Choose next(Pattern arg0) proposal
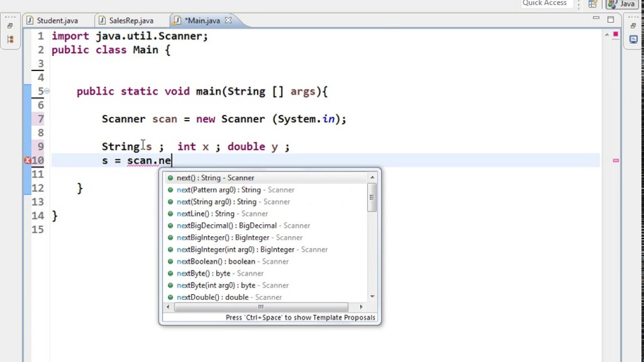The image size is (644, 362). click(266, 190)
